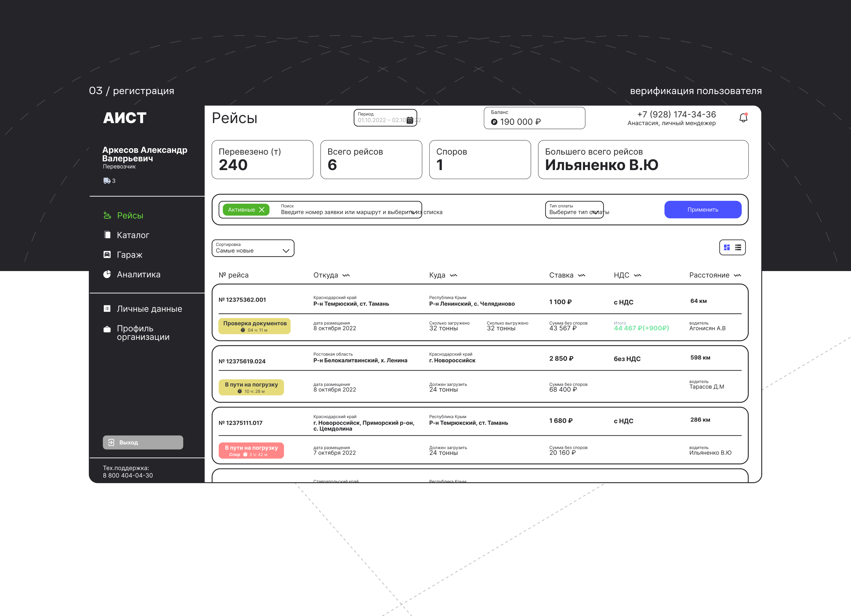
Task: Click the ruble coin balance icon
Action: [x=494, y=122]
